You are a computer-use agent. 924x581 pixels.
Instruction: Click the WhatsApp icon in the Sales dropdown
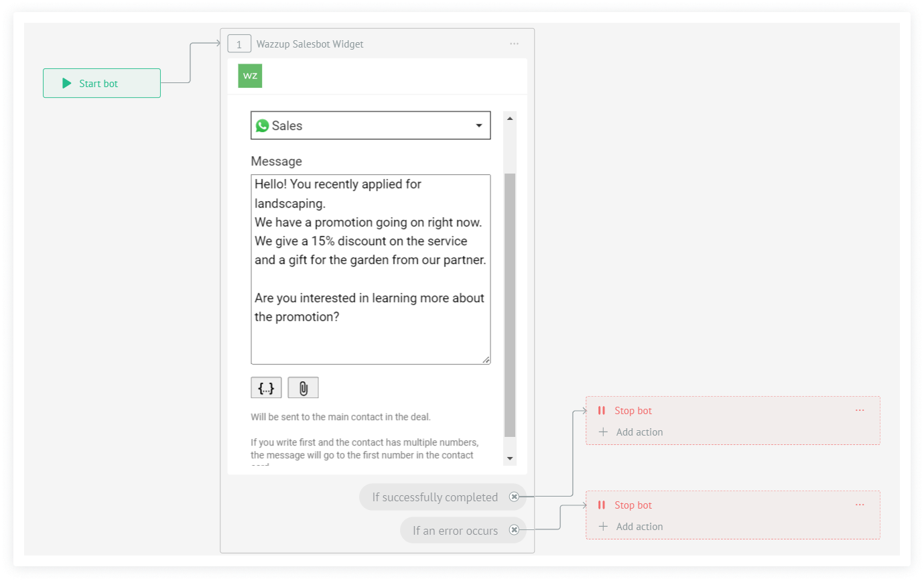tap(263, 125)
